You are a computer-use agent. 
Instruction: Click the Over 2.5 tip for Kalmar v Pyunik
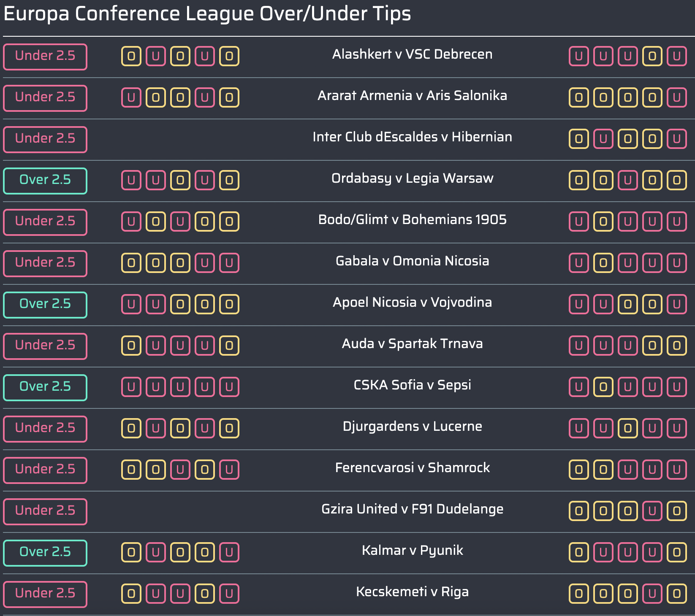(x=45, y=553)
